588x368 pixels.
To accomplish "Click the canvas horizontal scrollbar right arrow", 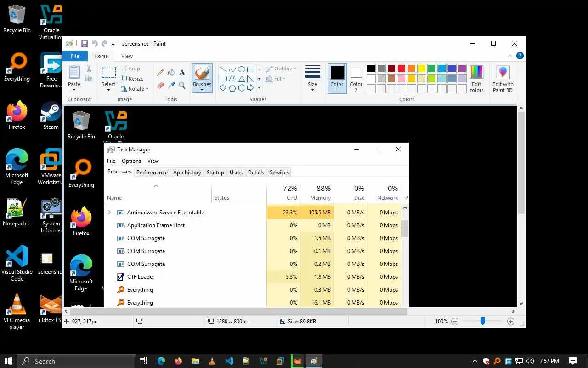I will point(514,311).
